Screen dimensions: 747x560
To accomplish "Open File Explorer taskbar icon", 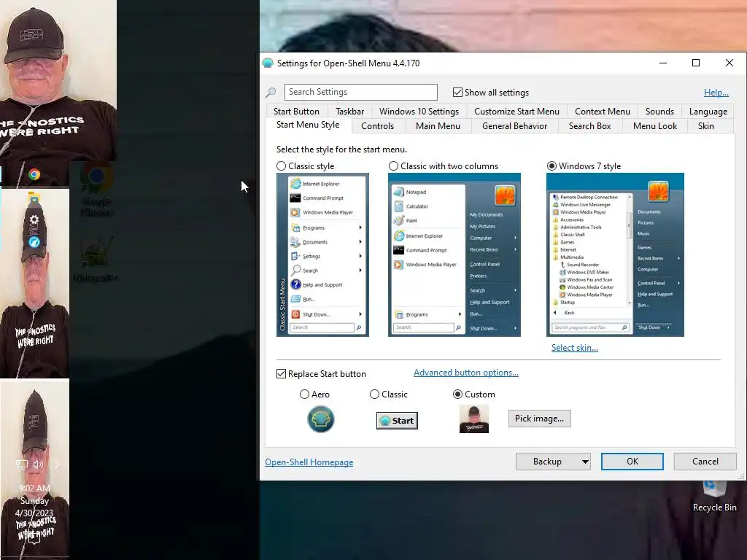I will pos(34,197).
